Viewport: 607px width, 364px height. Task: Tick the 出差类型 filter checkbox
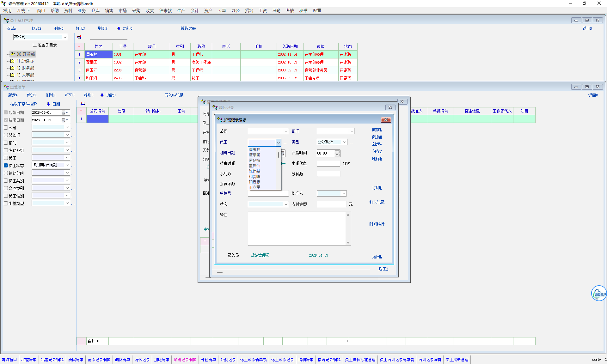[6, 203]
